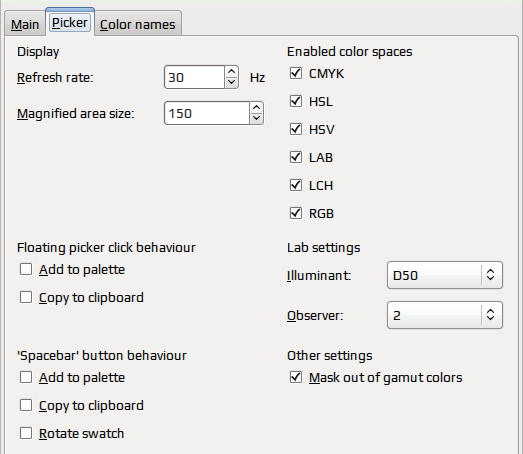
Task: Uncheck the RGB color space
Action: tap(296, 213)
